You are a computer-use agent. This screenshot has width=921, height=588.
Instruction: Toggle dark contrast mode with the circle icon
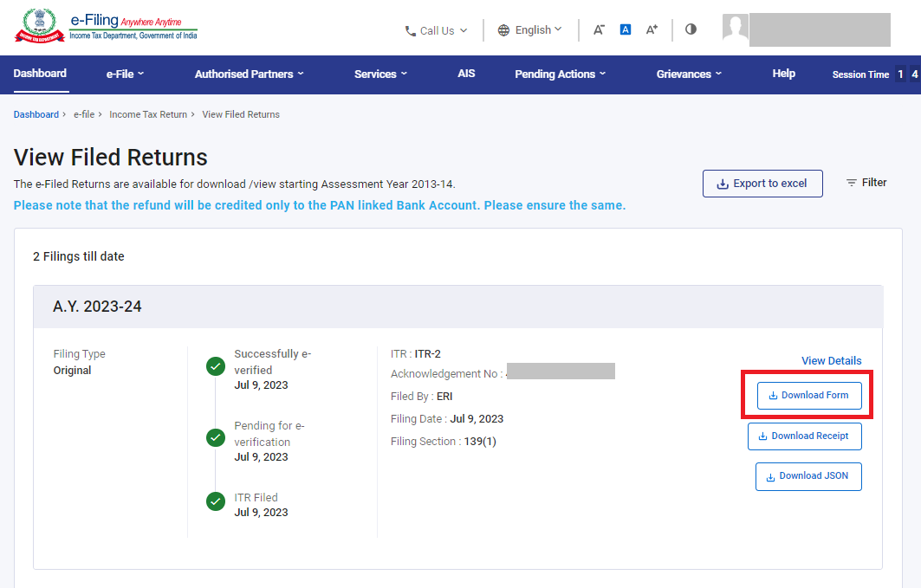(x=691, y=29)
